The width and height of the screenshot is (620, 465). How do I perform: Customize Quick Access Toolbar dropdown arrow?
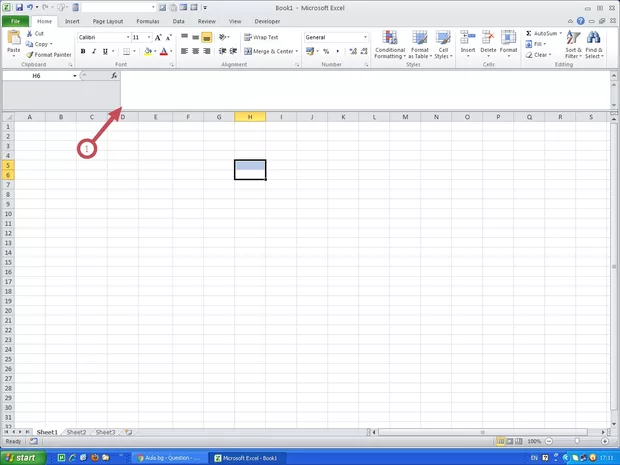click(x=205, y=8)
